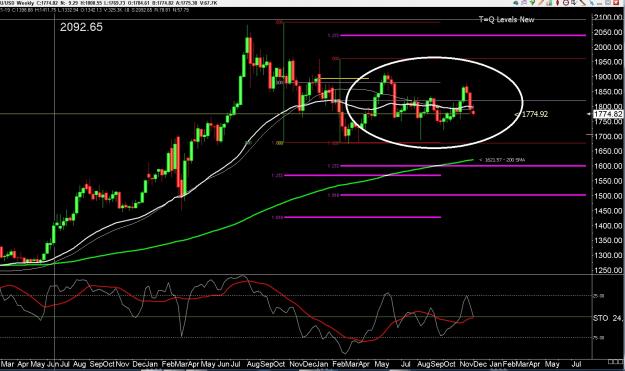The image size is (625, 371).
Task: Click the red close icon in top toolbar
Action: (616, 2)
